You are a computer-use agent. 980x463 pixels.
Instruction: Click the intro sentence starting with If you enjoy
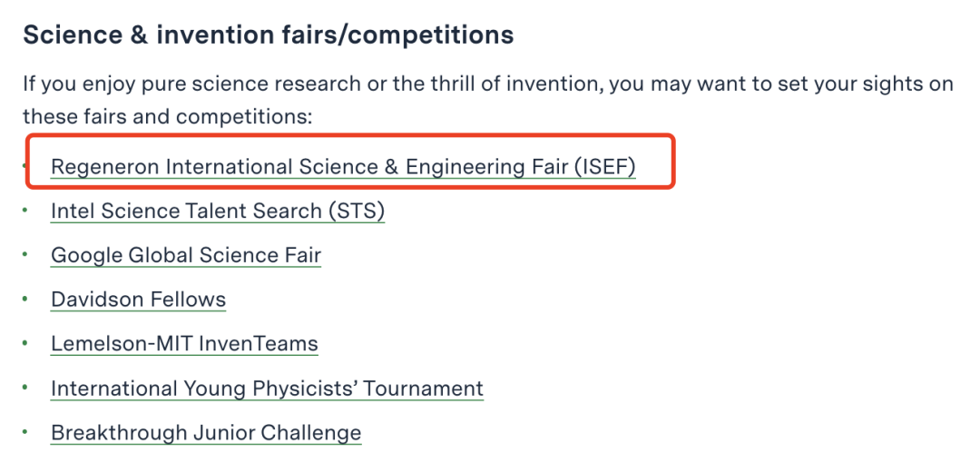(x=488, y=84)
